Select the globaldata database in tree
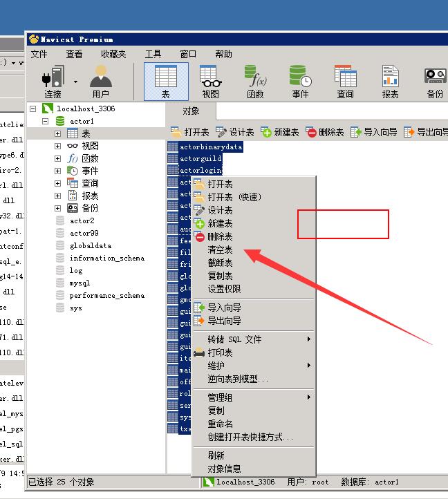The height and width of the screenshot is (499, 448). tap(90, 245)
